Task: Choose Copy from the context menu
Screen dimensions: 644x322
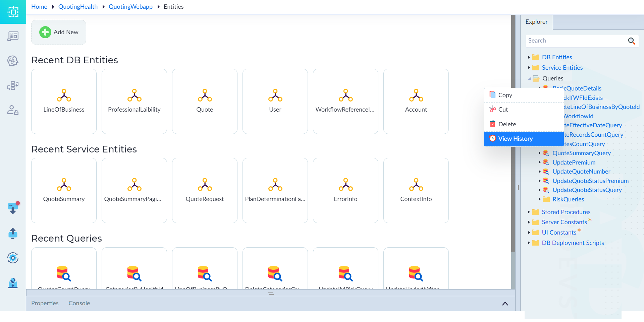Action: click(x=524, y=95)
